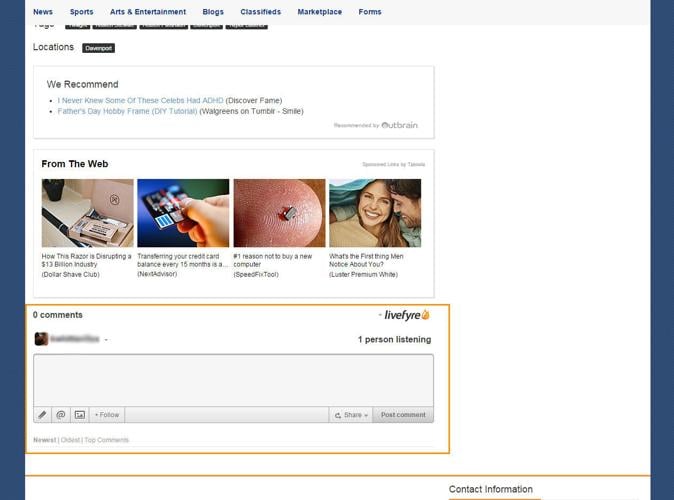The width and height of the screenshot is (674, 500).
Task: Open the Sports menu
Action: tap(81, 12)
